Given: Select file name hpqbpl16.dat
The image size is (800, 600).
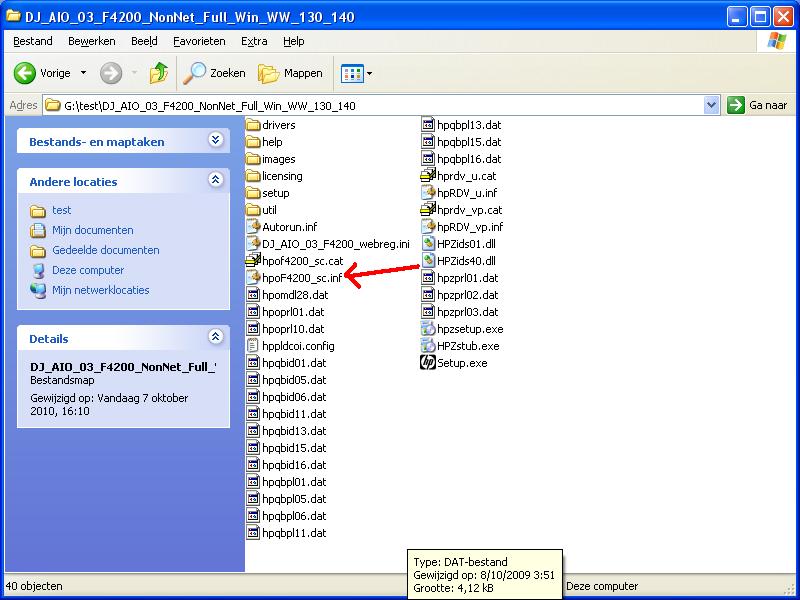Looking at the screenshot, I should pos(469,159).
